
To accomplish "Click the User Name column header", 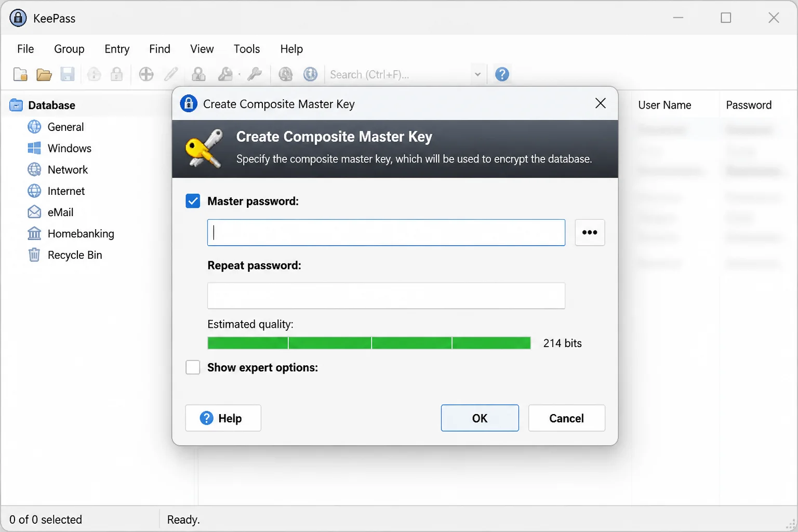I will tap(664, 105).
